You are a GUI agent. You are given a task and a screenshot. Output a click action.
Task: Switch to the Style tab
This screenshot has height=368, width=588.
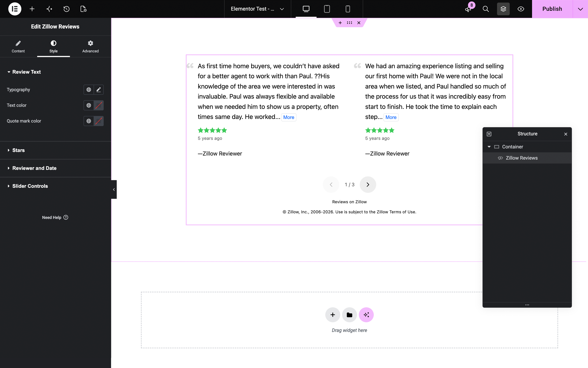click(x=53, y=46)
